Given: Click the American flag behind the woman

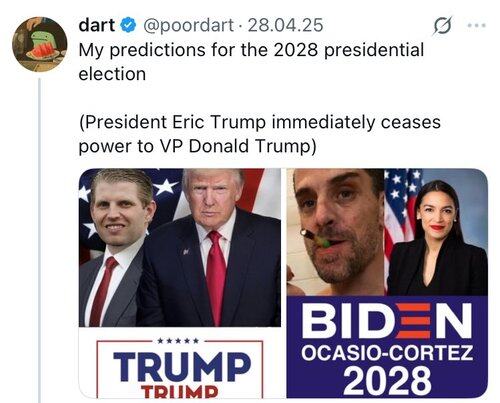Looking at the screenshot, I should [x=400, y=213].
